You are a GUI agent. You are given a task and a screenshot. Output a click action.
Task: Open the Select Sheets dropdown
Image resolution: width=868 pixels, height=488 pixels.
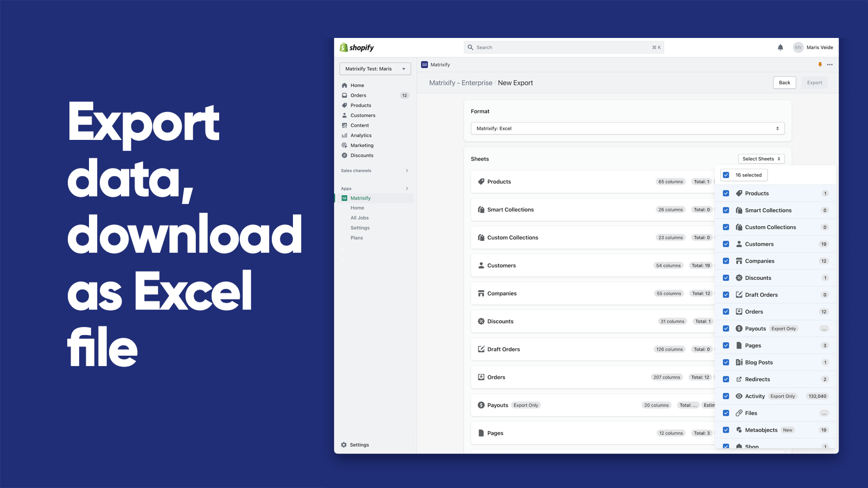coord(761,158)
